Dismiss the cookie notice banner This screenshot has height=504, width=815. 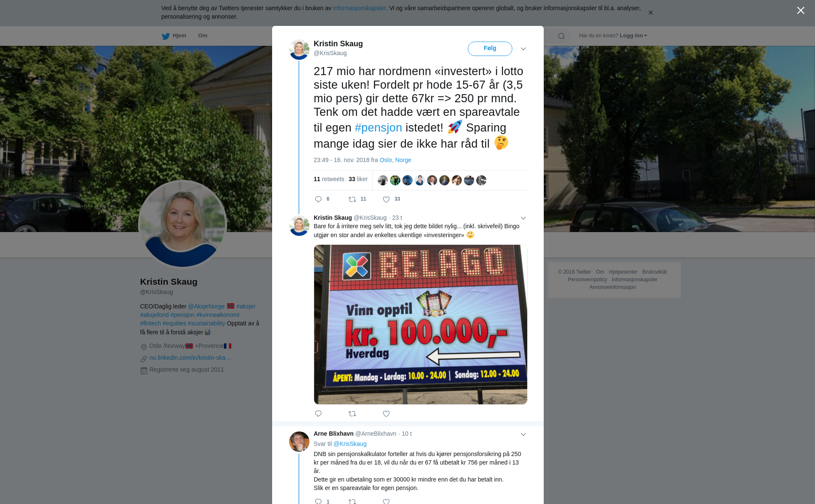650,13
